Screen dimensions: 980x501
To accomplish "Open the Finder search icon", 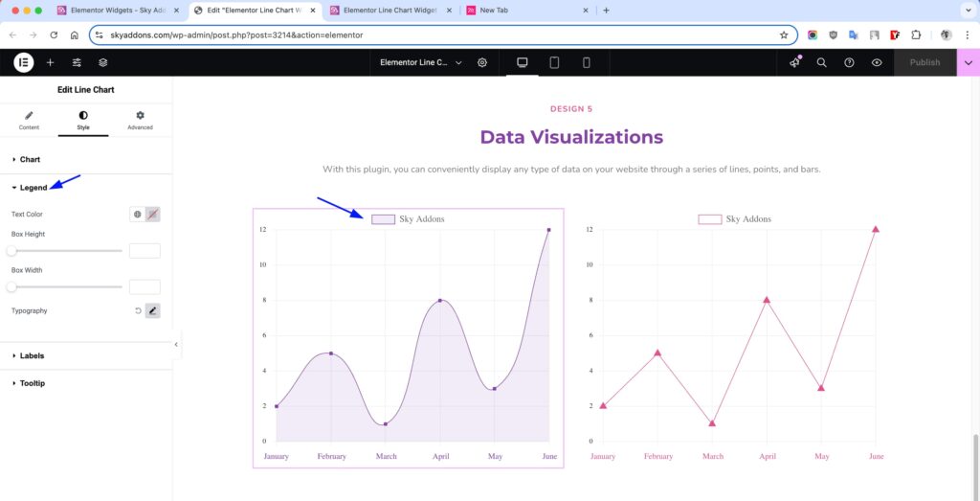I will (822, 62).
